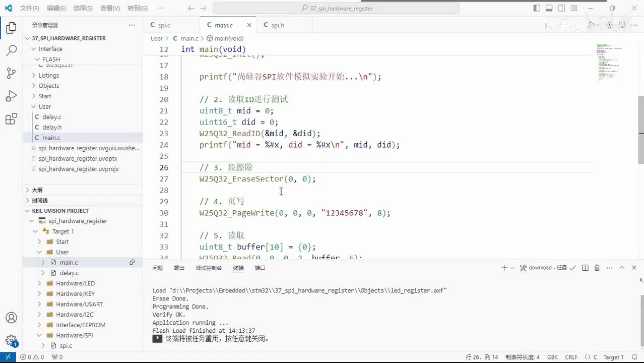Viewport: 644px width, 363px height.
Task: Toggle primary side bar layout icon
Action: pos(537,8)
